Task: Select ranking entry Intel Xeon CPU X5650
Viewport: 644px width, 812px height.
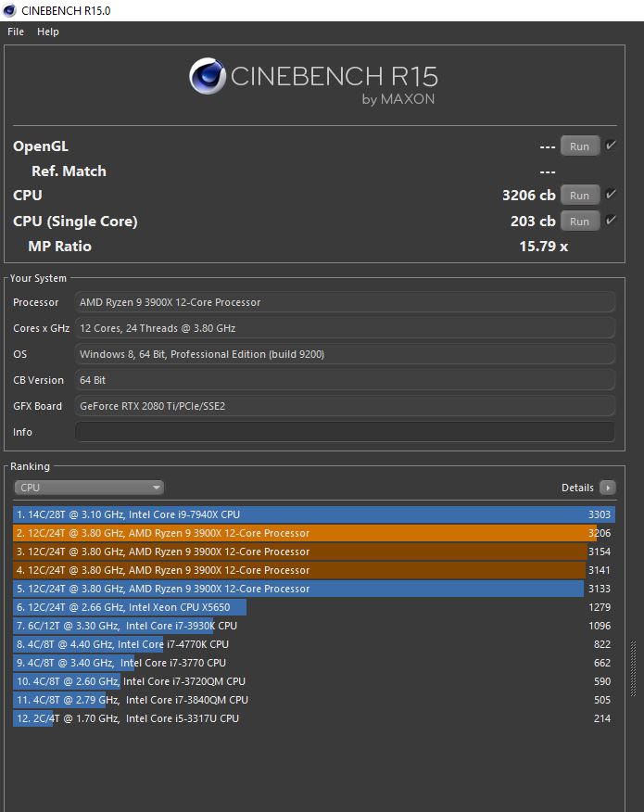Action: [x=314, y=607]
